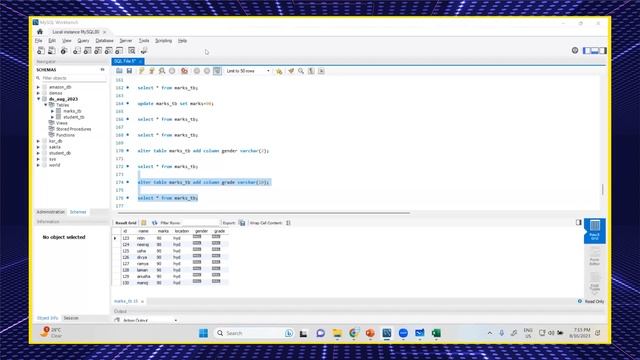Screen dimensions: 640x360
Task: Stop the executing query
Action: tap(172, 71)
